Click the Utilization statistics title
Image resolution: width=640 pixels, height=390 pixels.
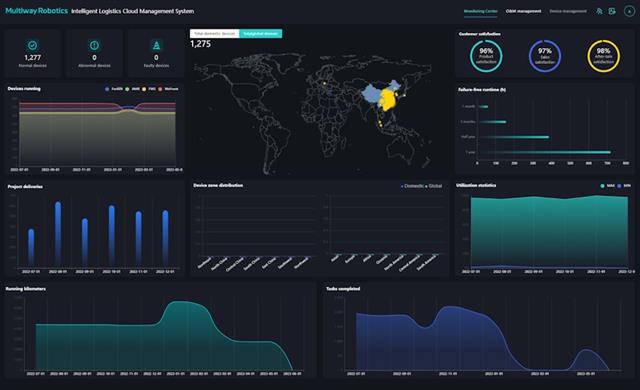click(x=476, y=185)
